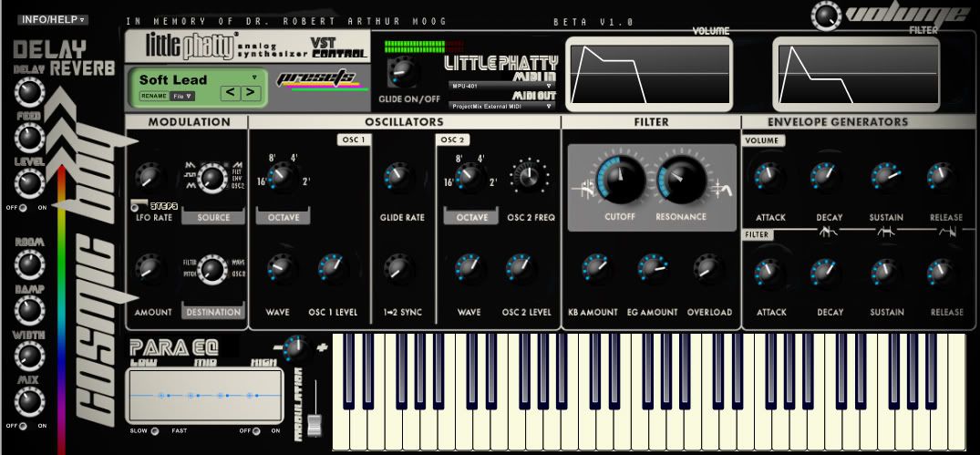Click the EG Amount knob

(652, 268)
